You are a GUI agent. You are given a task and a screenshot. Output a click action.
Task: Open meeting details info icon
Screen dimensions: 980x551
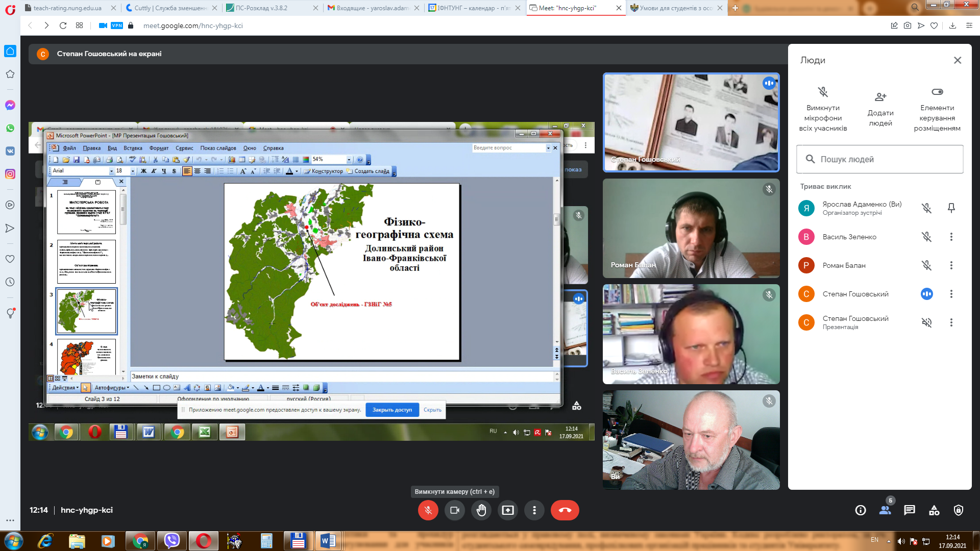tap(861, 510)
